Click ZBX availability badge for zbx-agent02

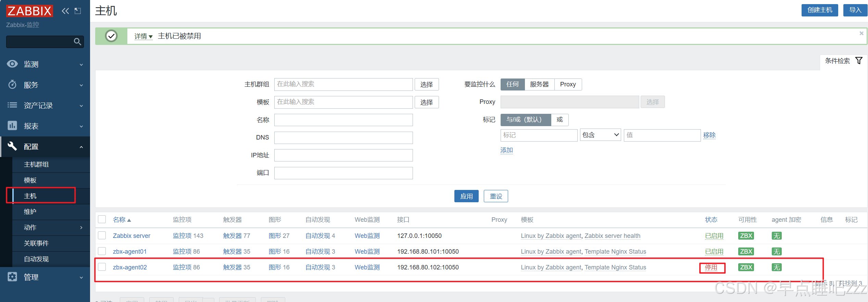coord(746,267)
